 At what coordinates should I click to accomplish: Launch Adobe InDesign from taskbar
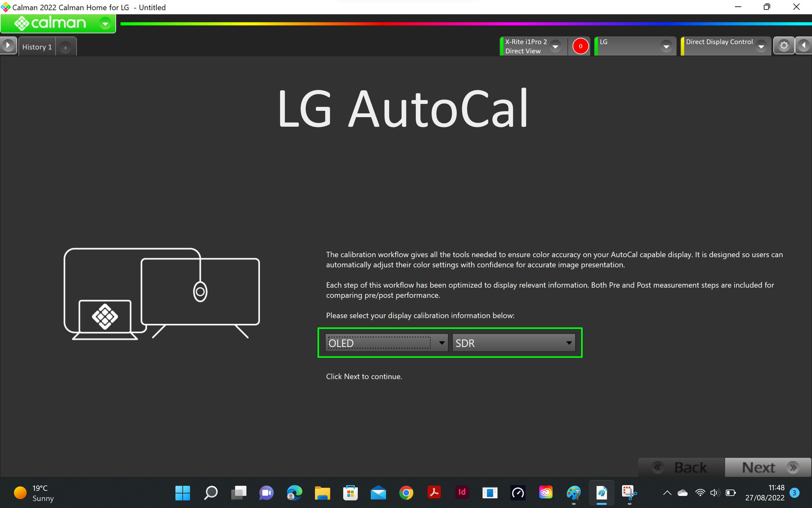coord(462,493)
